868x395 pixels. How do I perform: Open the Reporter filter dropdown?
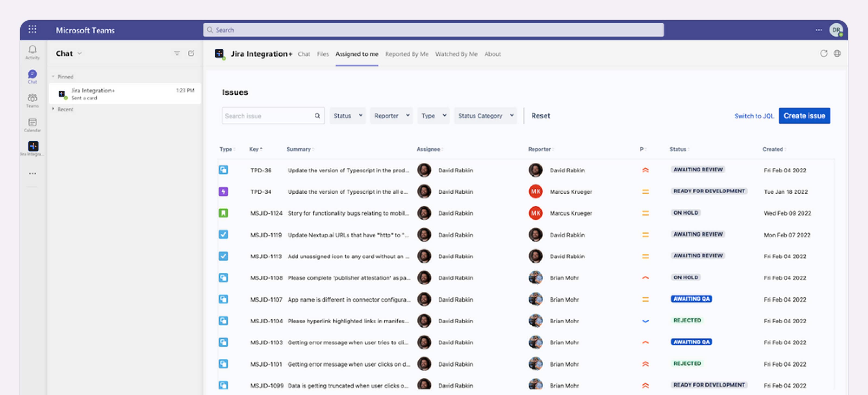pyautogui.click(x=391, y=116)
